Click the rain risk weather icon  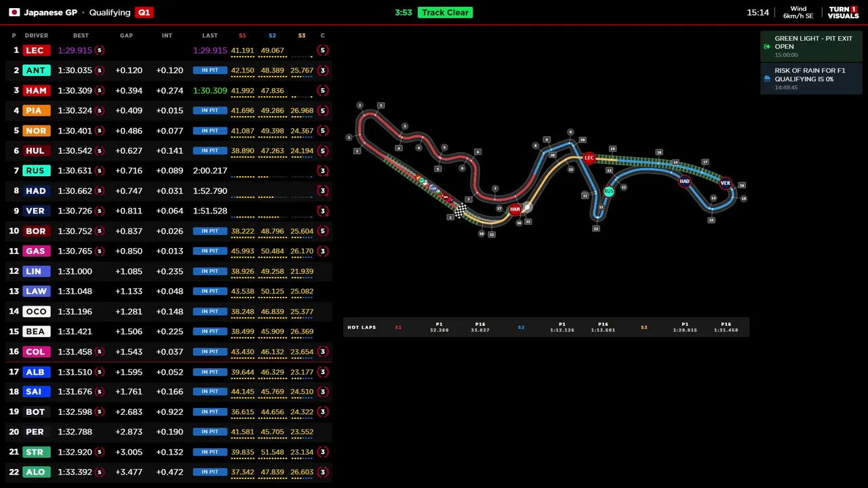(767, 79)
